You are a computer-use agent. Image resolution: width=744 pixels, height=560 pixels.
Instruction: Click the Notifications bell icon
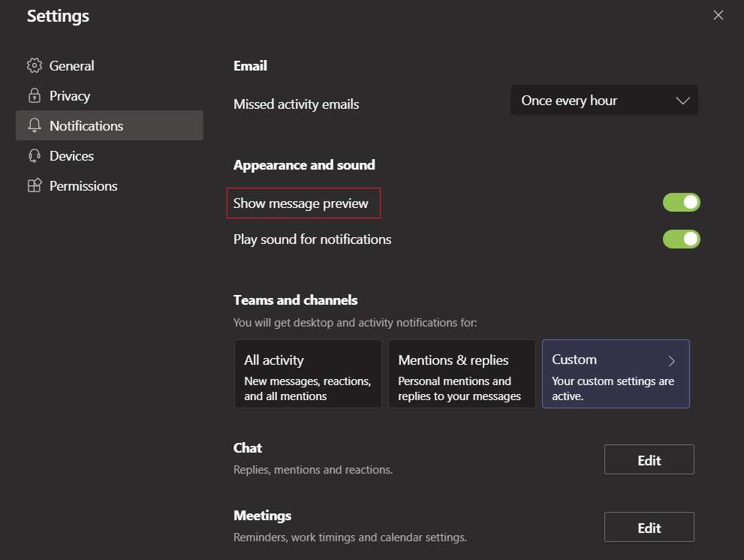click(x=34, y=126)
